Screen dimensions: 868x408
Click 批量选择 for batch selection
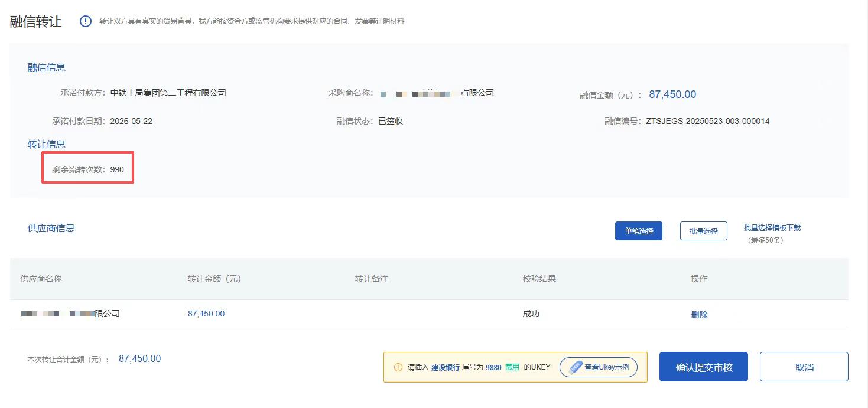point(703,231)
